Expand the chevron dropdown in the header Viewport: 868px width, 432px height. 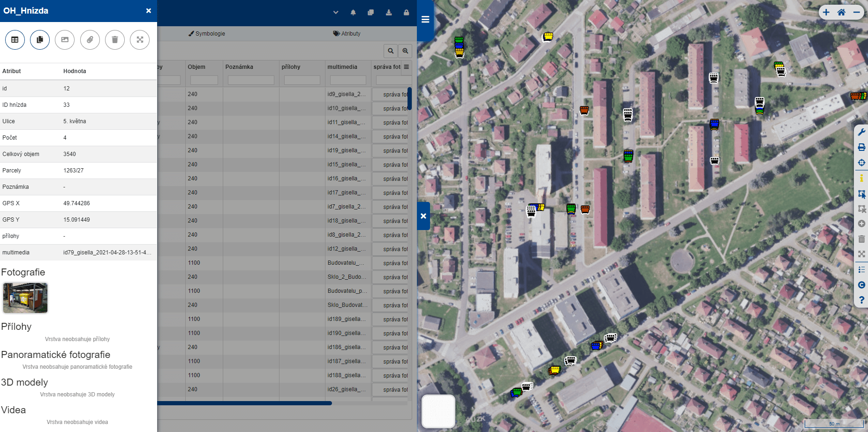pos(336,13)
